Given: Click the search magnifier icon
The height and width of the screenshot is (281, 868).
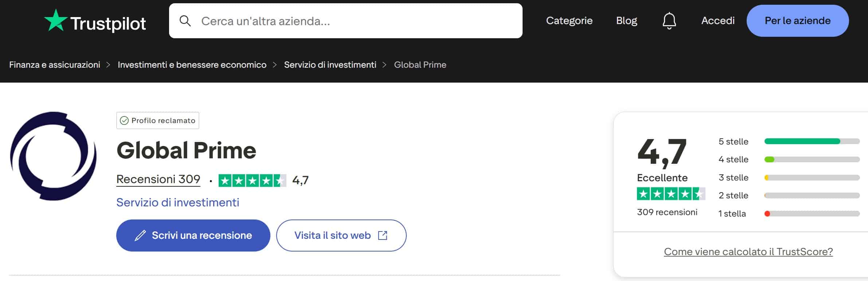Looking at the screenshot, I should click(186, 21).
